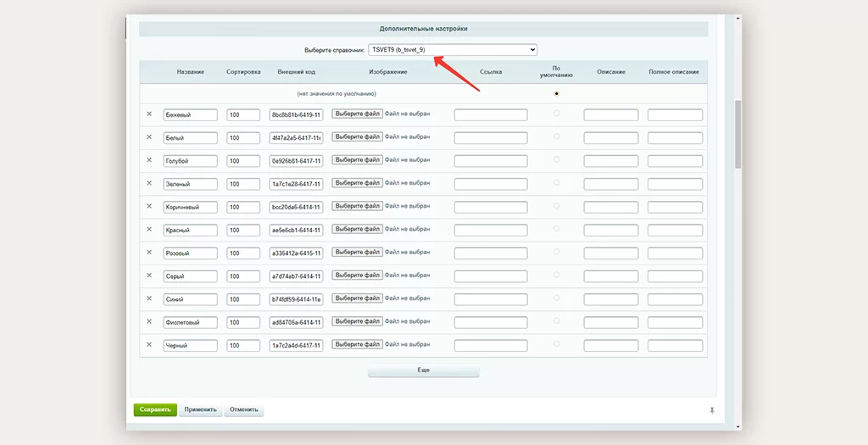
Task: Remove the Серый row with the X icon
Action: (x=149, y=275)
